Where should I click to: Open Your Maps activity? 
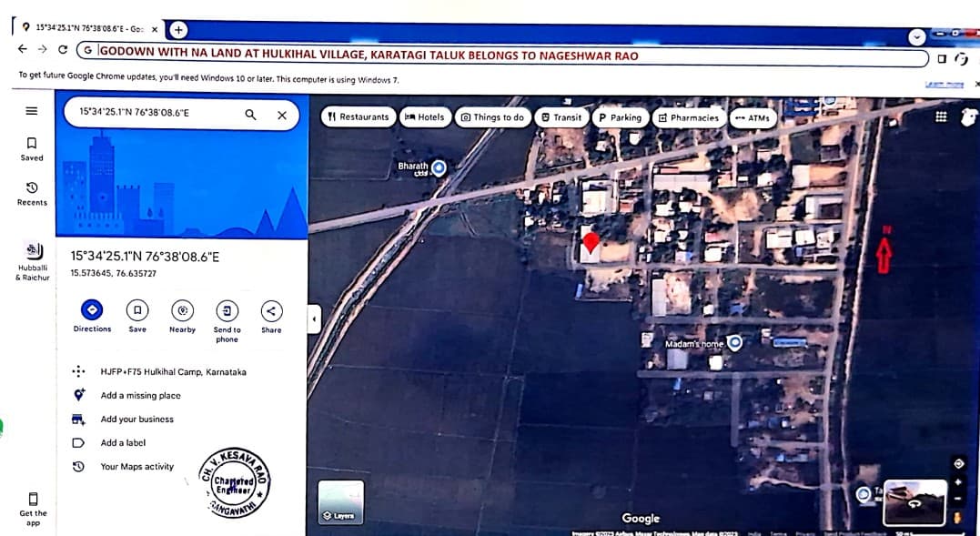136,467
